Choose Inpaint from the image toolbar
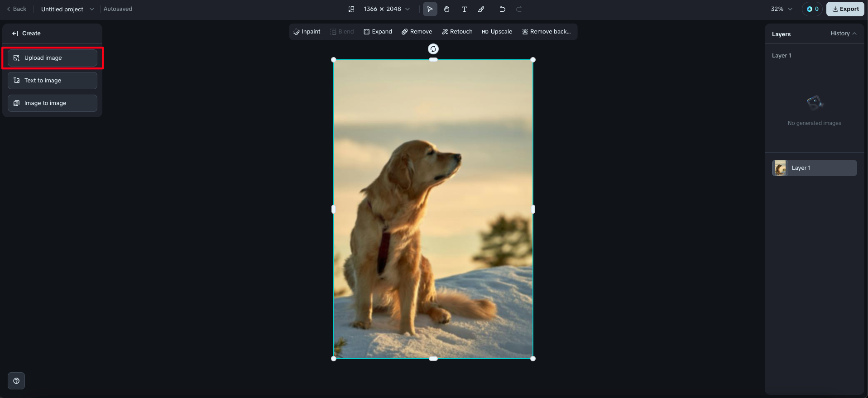Screen dimensions: 868x398 pos(307,32)
